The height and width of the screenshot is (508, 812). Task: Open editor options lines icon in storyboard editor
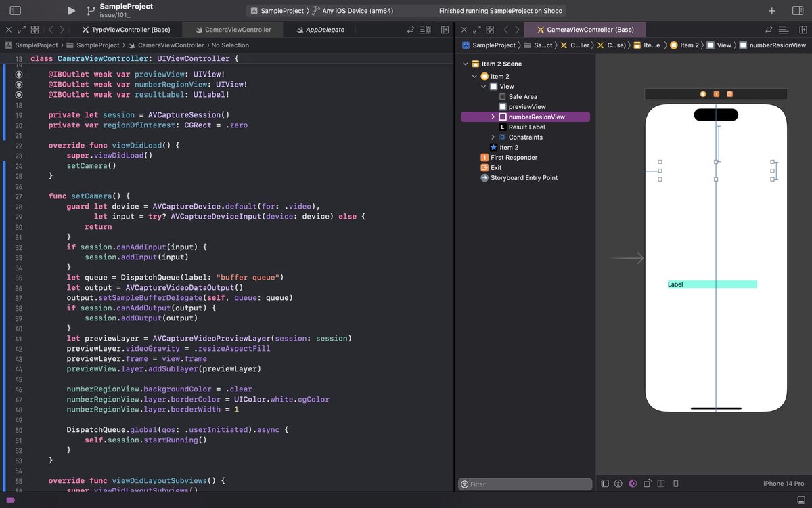tap(783, 30)
